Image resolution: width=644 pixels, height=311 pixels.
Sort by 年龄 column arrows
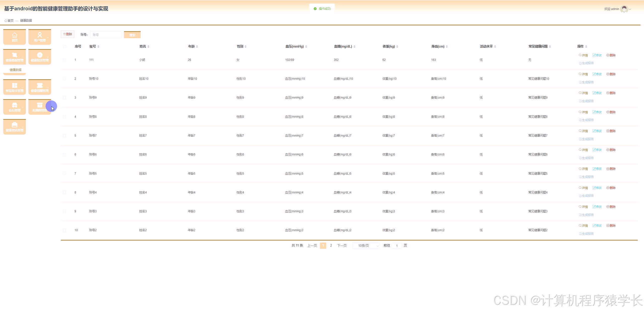click(197, 47)
